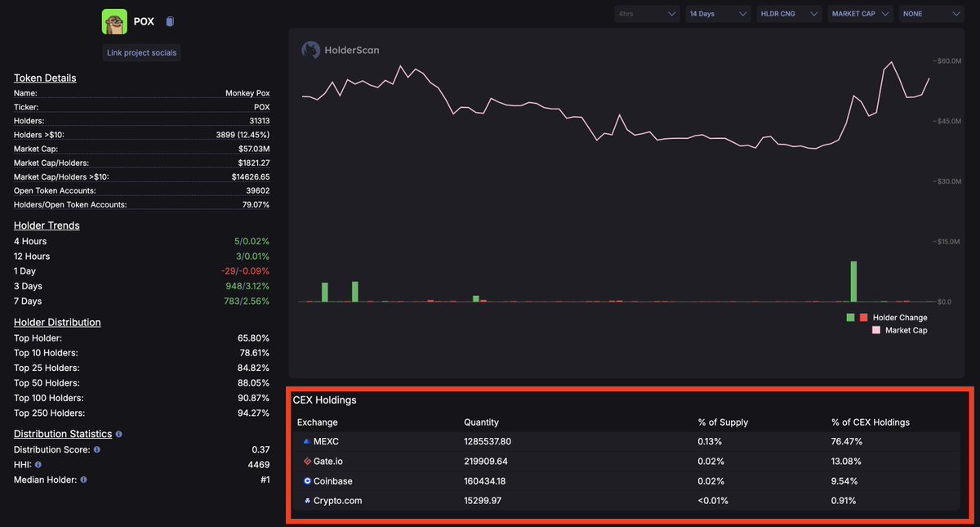Click the tall green holder change bar
Image resolution: width=980 pixels, height=527 pixels.
coord(853,280)
